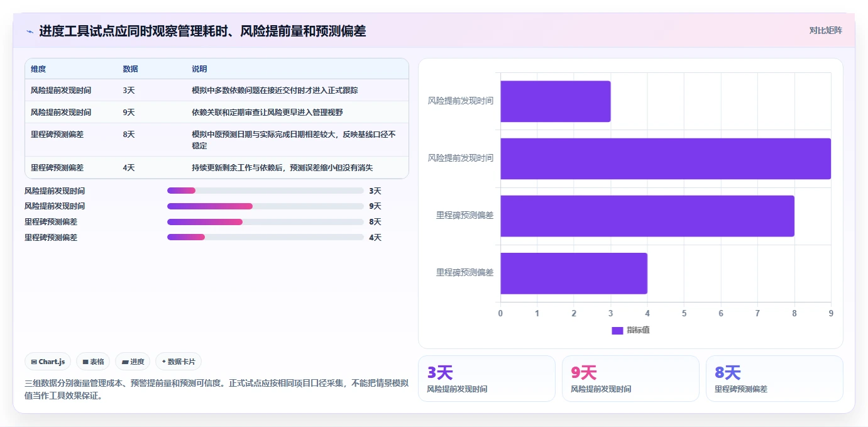Open the 9天 summary card
868x427 pixels.
[x=630, y=379]
